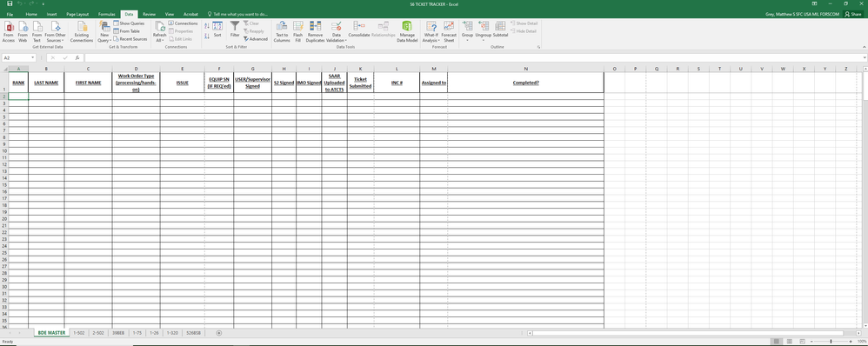The height and width of the screenshot is (346, 868).
Task: Open the Group dropdown
Action: click(467, 30)
